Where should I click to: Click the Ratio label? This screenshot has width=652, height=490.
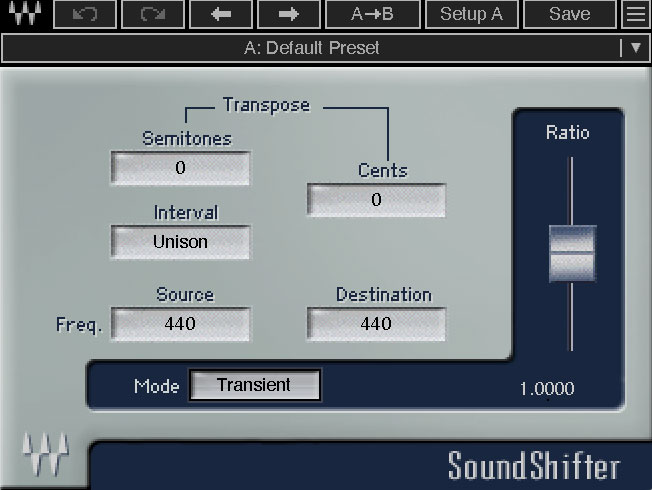pyautogui.click(x=568, y=133)
